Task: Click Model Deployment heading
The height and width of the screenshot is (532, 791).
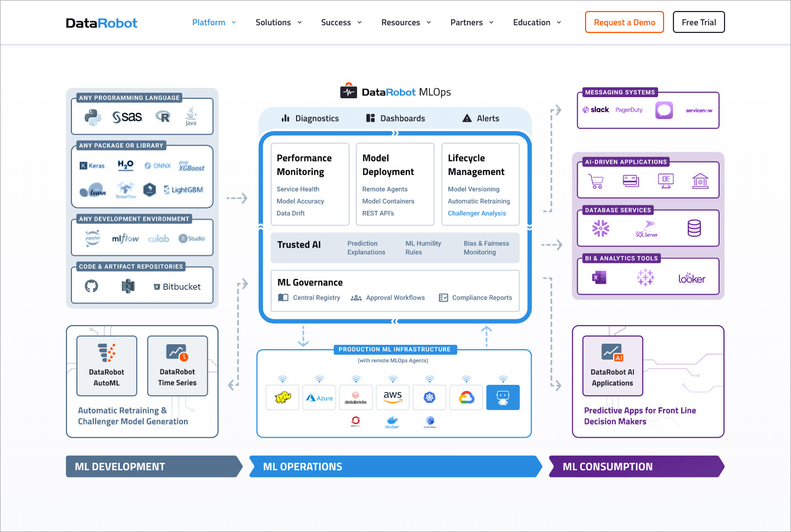Action: 388,165
